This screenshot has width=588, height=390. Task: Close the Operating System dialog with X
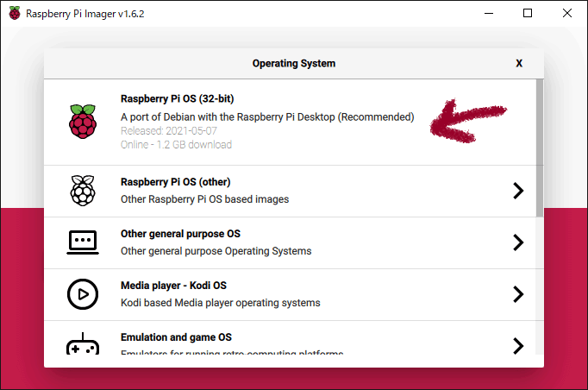tap(519, 63)
